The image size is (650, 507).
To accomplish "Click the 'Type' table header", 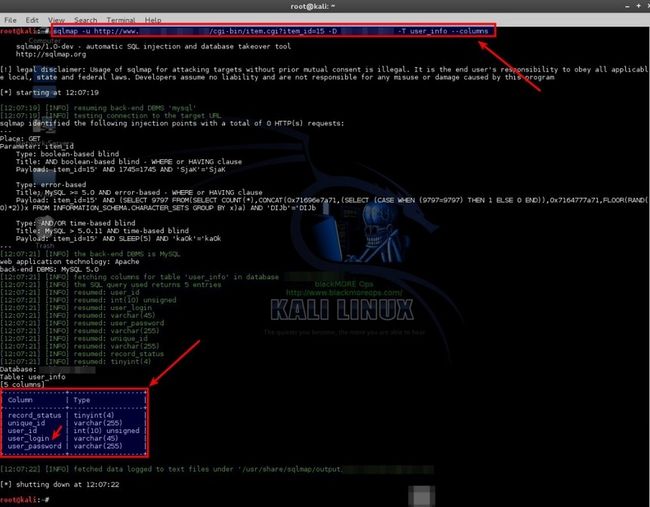I will (x=82, y=400).
